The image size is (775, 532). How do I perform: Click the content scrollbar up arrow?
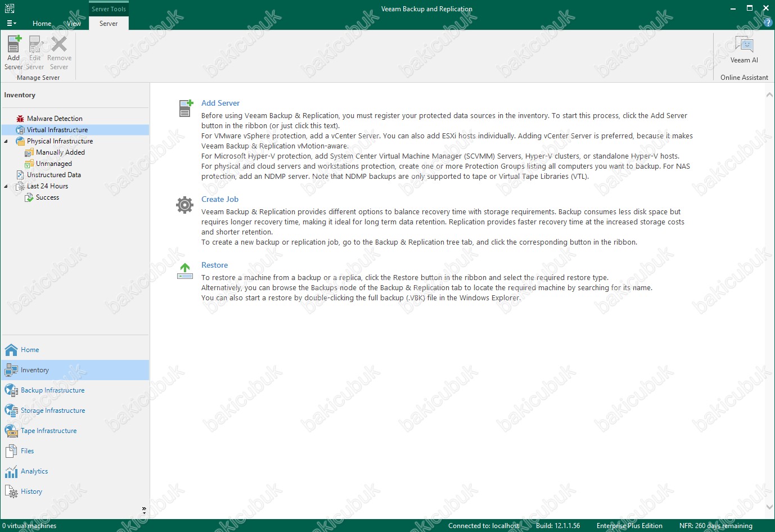[x=769, y=95]
